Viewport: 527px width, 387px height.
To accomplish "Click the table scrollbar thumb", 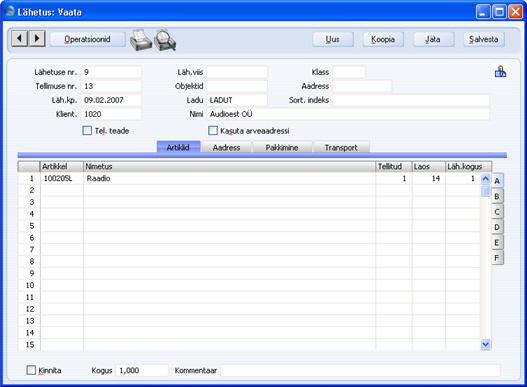I will (485, 191).
